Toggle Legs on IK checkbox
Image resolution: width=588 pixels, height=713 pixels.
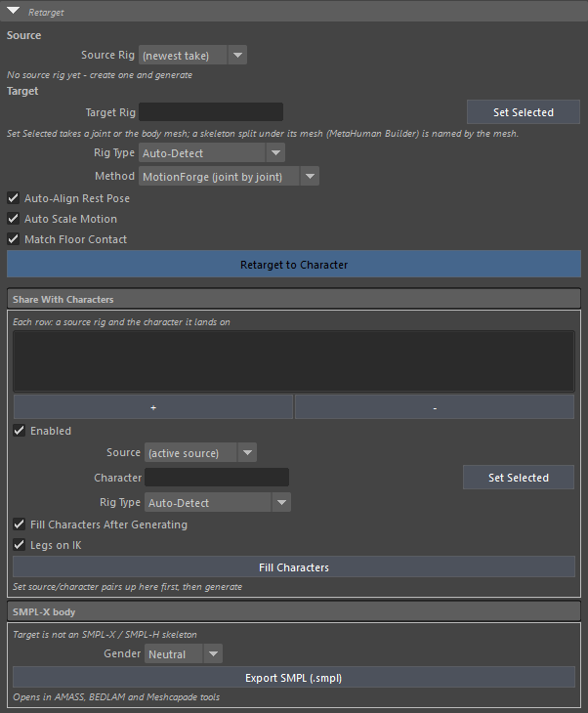[x=20, y=545]
